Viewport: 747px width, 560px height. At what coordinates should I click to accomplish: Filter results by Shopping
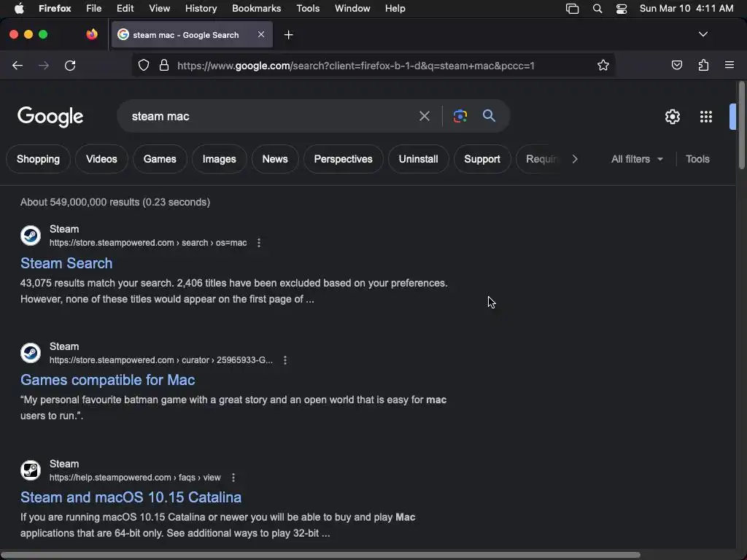pyautogui.click(x=38, y=159)
